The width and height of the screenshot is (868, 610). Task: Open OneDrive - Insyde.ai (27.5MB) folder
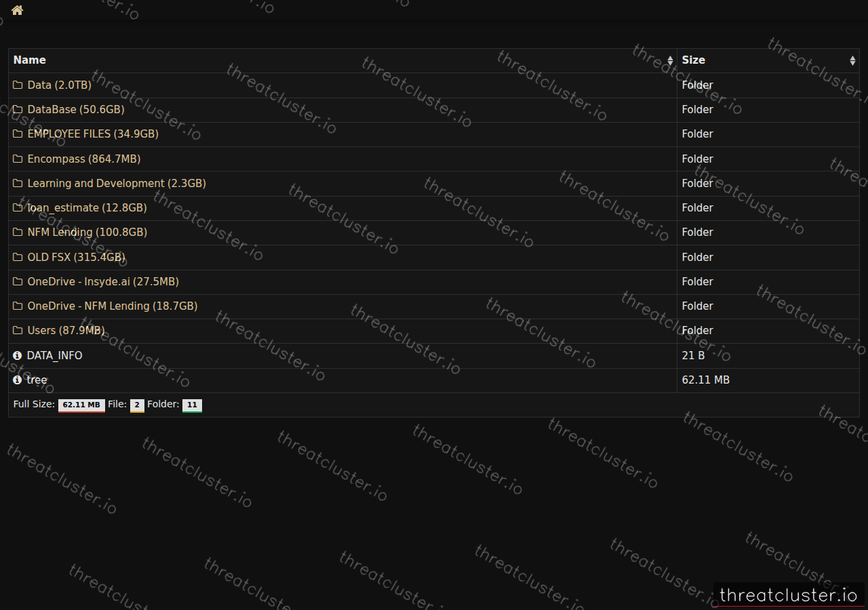(103, 282)
